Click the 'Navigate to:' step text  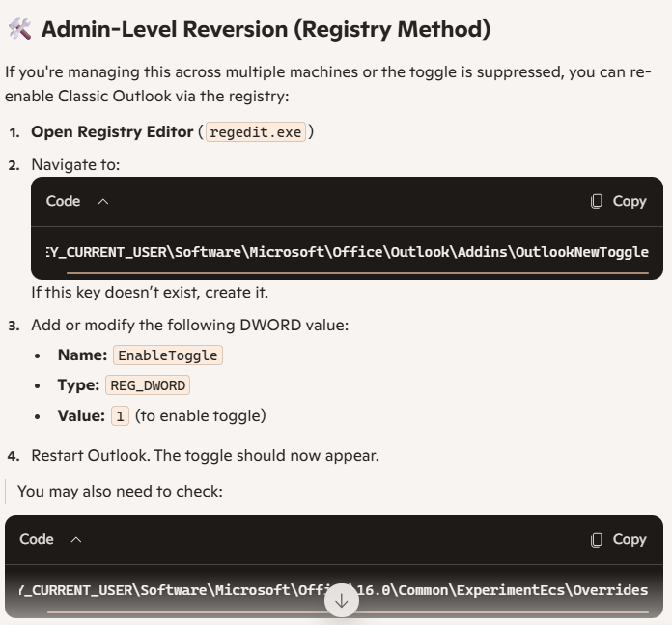(x=75, y=165)
